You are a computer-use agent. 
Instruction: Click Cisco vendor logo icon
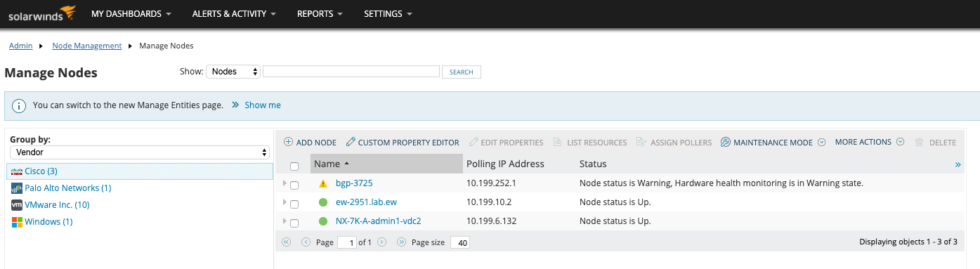pyautogui.click(x=18, y=171)
